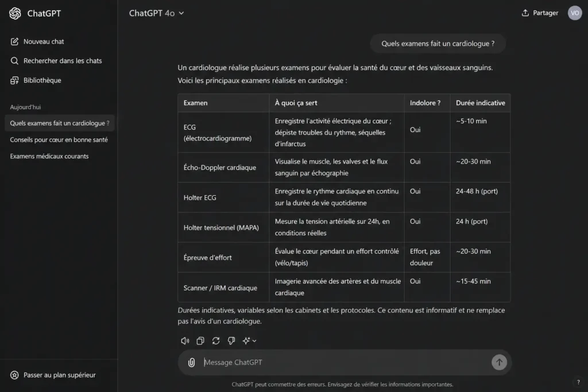This screenshot has height=392, width=588.
Task: Click the '~15-45 min' duration cell
Action: (x=481, y=288)
